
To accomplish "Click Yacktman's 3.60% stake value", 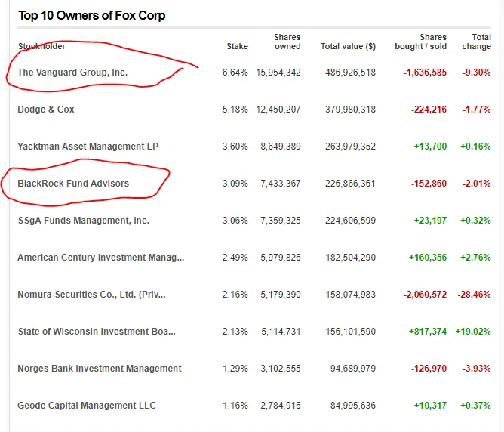I will [235, 147].
